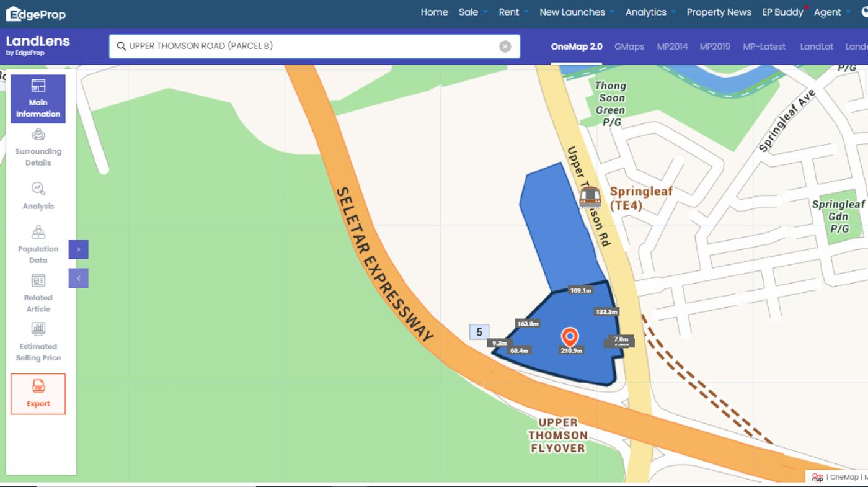
Task: Open the Home page
Action: [434, 12]
